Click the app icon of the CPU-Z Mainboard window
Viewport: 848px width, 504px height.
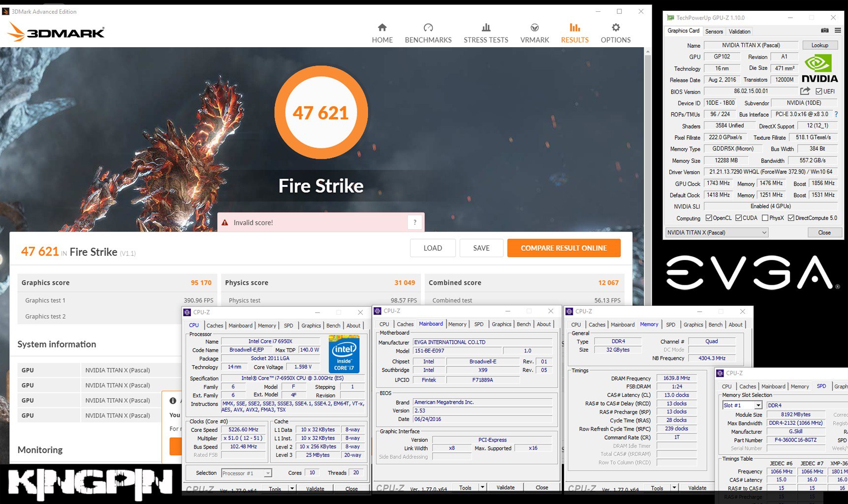(377, 311)
